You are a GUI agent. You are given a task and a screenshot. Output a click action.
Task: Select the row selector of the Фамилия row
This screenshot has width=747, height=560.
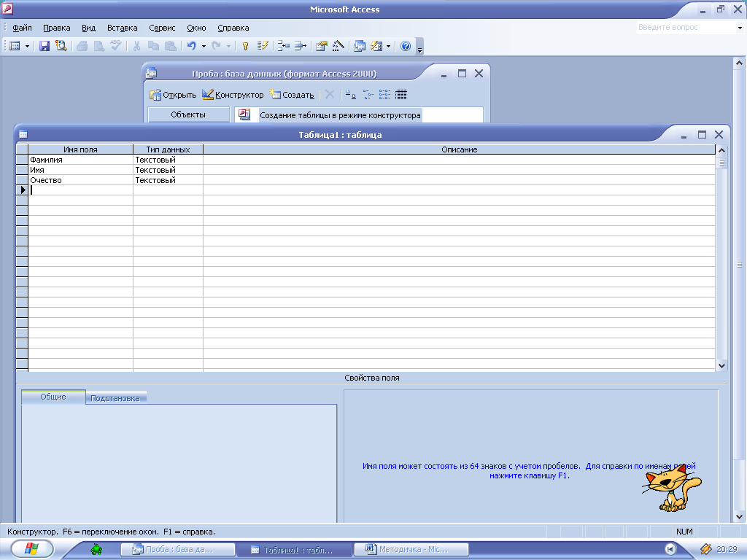[22, 160]
